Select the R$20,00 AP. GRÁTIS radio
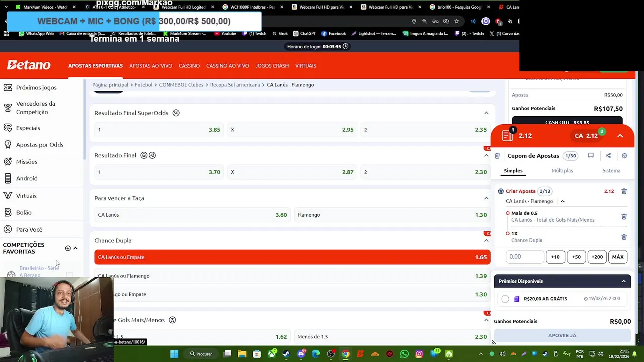Image resolution: width=644 pixels, height=362 pixels. 505,299
